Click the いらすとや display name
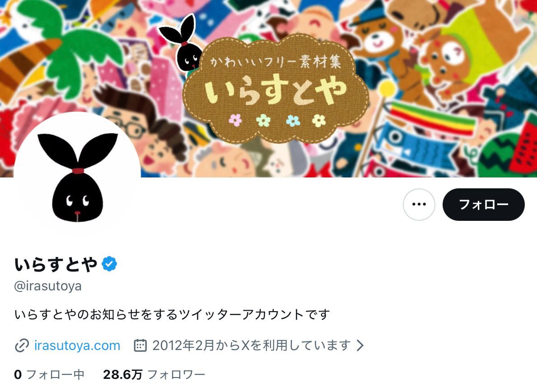 56,264
